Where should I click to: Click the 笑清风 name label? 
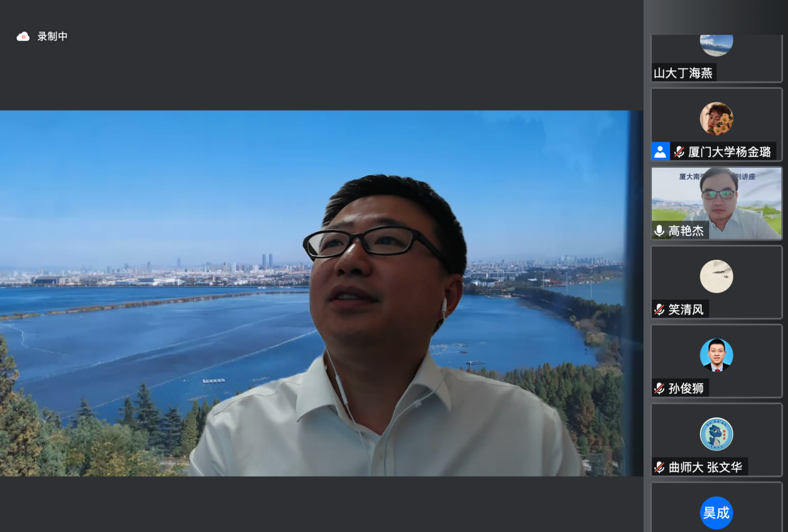[686, 310]
